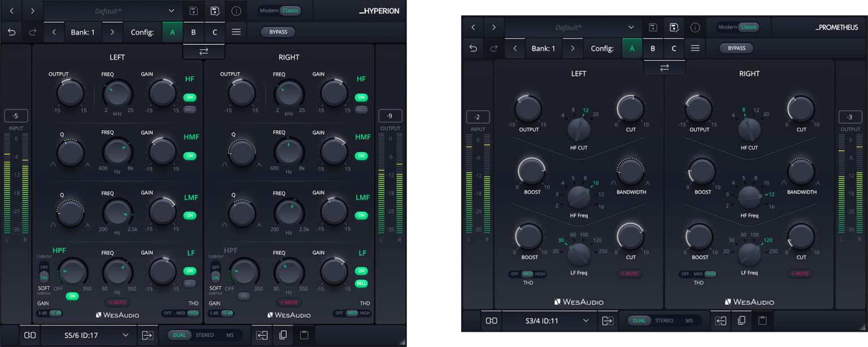Open the info icon in Prometheus
The width and height of the screenshot is (868, 347).
(695, 27)
